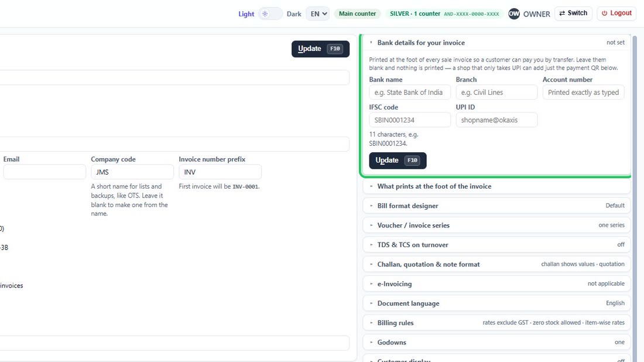Click the Logout button
Image resolution: width=644 pixels, height=362 pixels.
[x=616, y=13]
